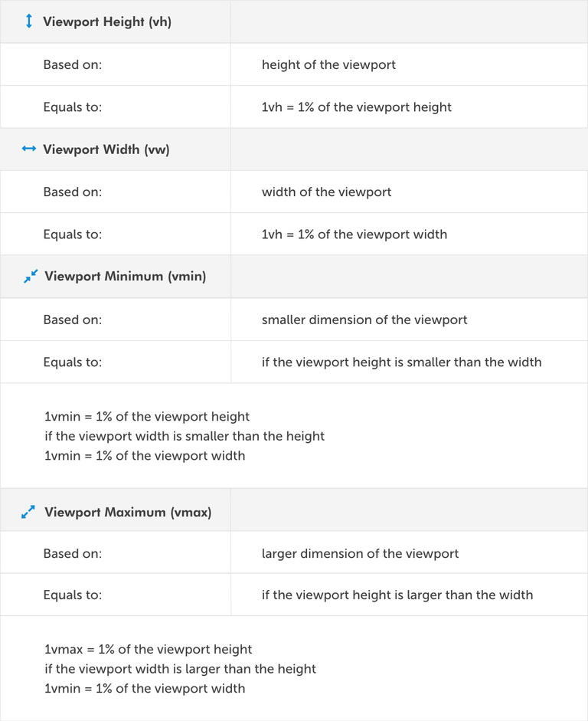Click "1vh = 1% of the viewport width" text
This screenshot has height=721, width=588.
pyautogui.click(x=354, y=234)
